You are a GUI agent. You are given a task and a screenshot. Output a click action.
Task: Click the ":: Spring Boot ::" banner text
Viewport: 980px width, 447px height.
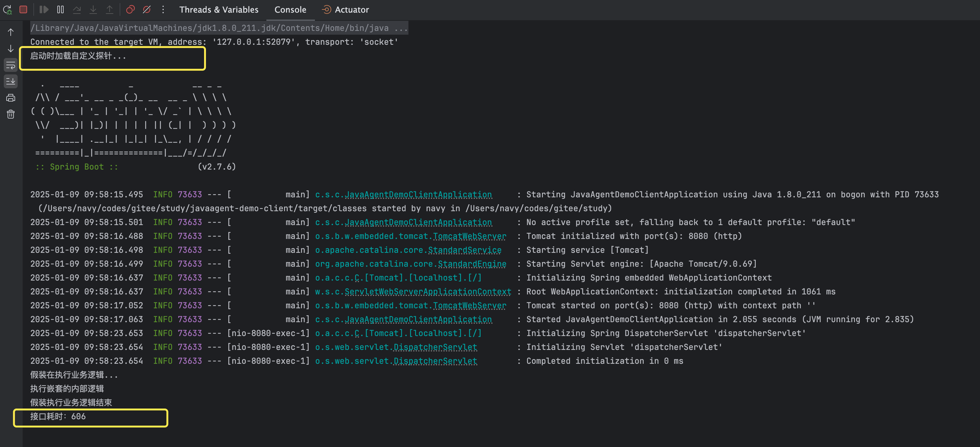[x=77, y=167]
